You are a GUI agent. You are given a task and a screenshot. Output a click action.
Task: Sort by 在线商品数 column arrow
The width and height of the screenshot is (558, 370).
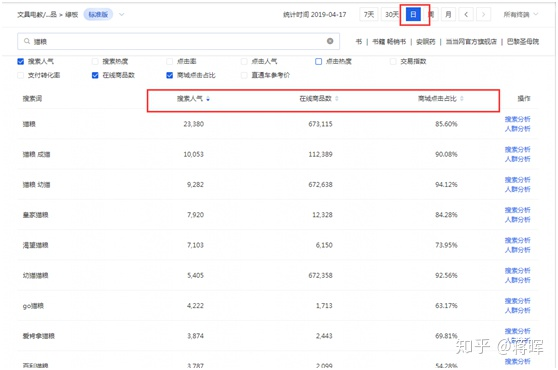coord(337,99)
